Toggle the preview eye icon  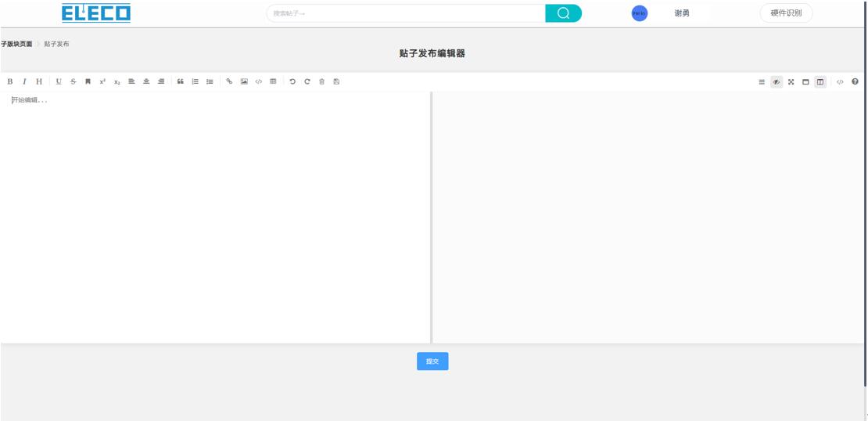pyautogui.click(x=777, y=82)
